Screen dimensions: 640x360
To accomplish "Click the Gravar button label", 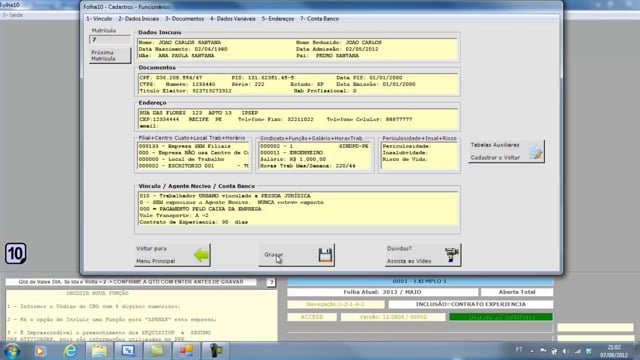I will [x=273, y=254].
